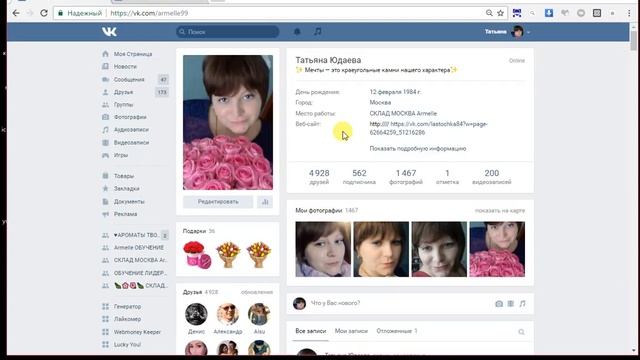Open the 562 подписчика counter
Viewport: 640px width, 360px height.
pos(359,177)
